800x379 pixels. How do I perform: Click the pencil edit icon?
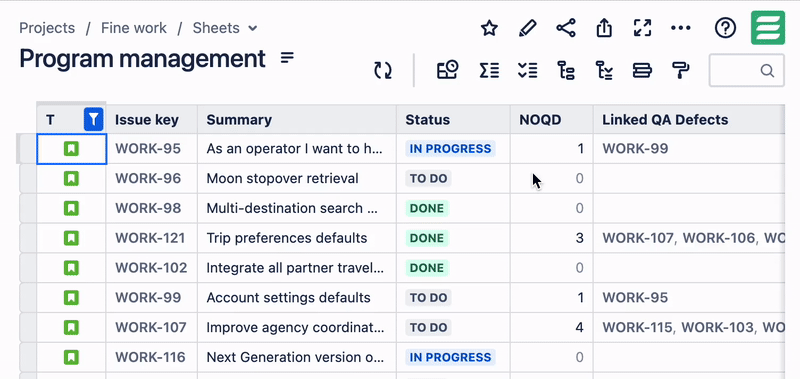point(527,28)
